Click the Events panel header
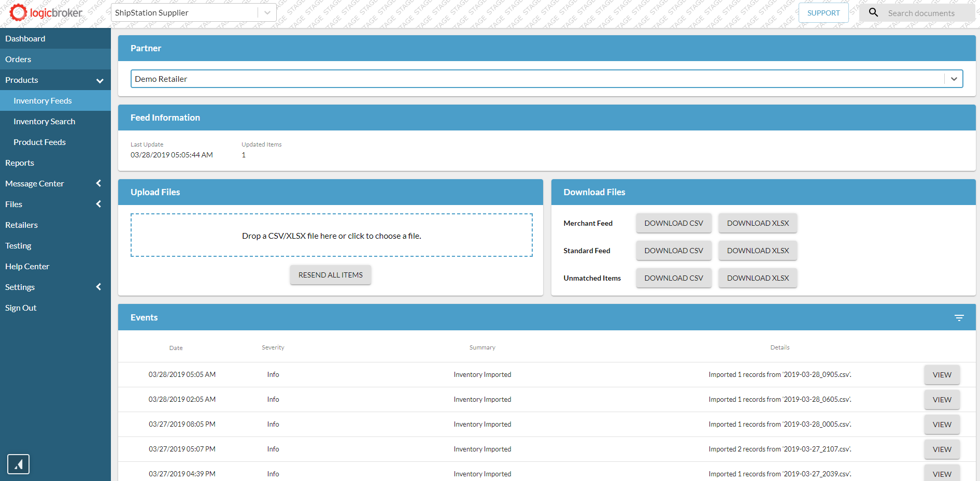This screenshot has height=481, width=980. pyautogui.click(x=547, y=317)
